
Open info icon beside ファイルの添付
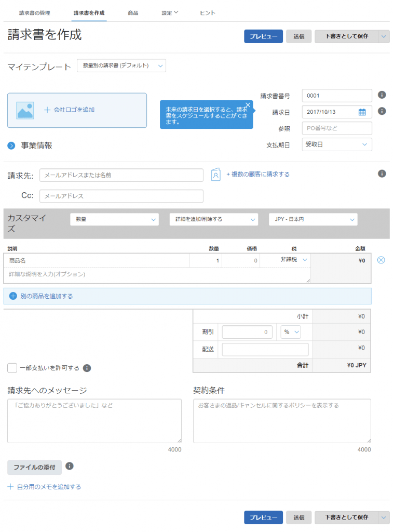point(70,466)
